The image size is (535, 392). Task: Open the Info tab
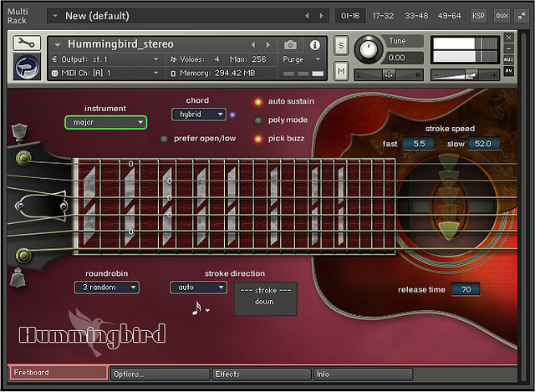click(363, 374)
